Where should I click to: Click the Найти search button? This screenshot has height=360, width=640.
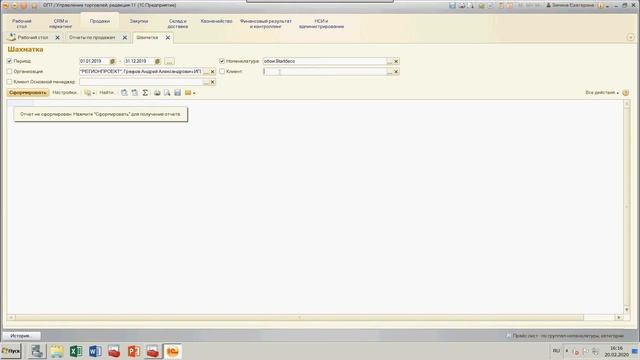[107, 93]
